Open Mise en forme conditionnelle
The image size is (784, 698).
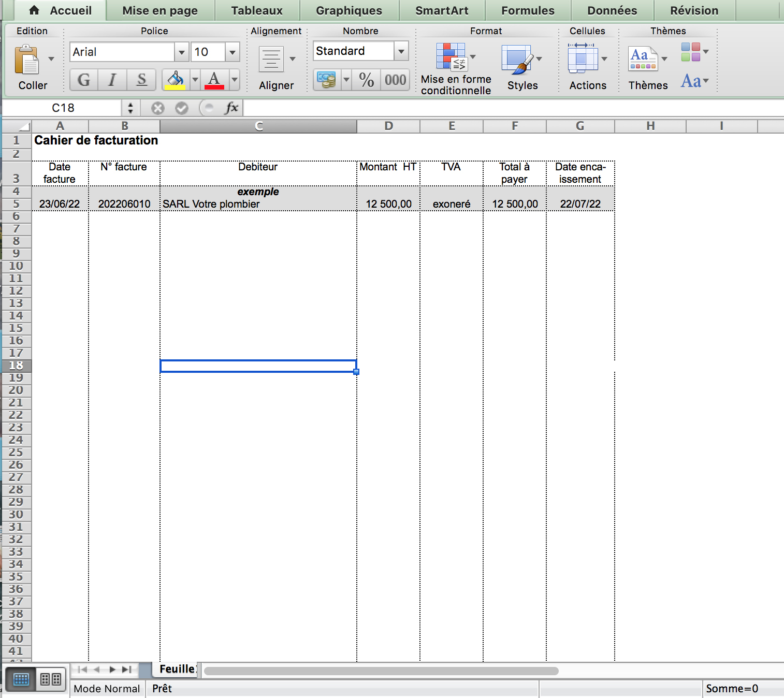452,57
